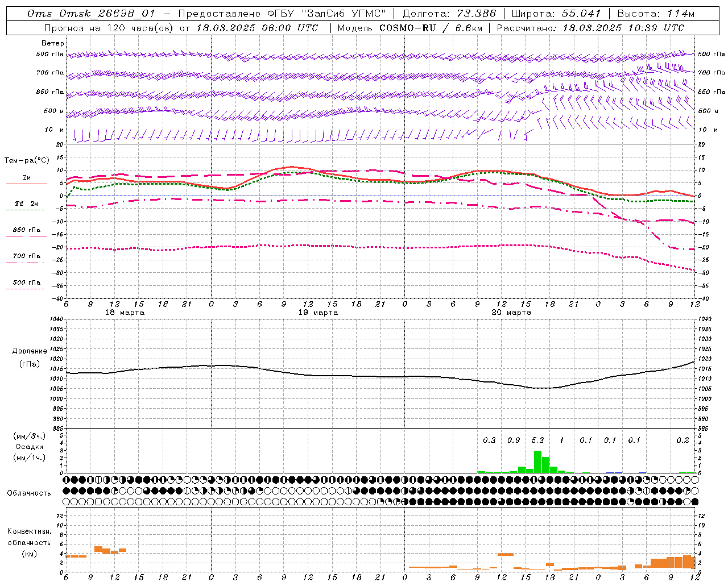Click the 850 гПа temperature legend entry

(27, 230)
